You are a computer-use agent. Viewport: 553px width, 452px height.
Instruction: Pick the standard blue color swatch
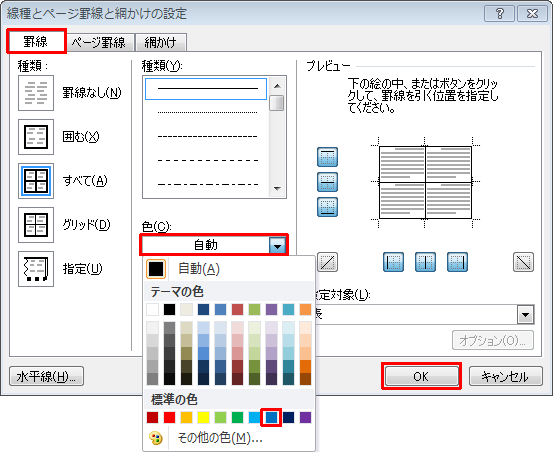point(271,418)
